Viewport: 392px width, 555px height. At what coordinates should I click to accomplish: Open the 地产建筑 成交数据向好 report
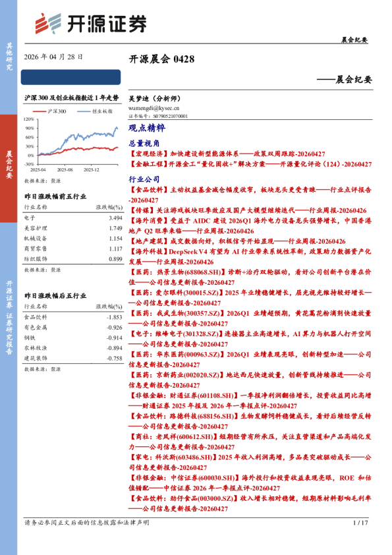click(x=237, y=241)
